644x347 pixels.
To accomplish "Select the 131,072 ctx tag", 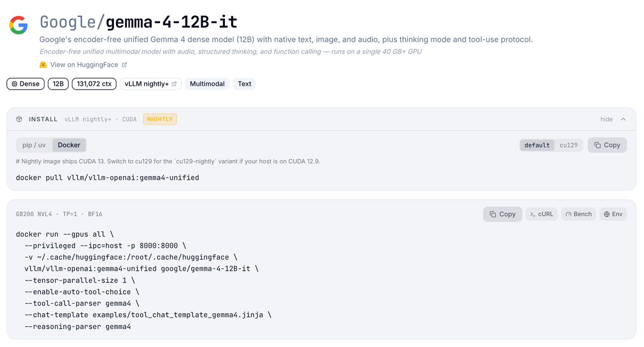I will (x=94, y=84).
